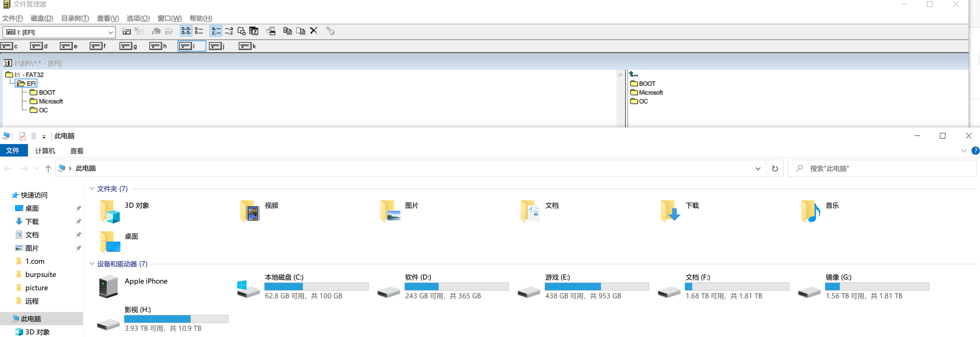Select drive d in the drive bar

point(39,46)
